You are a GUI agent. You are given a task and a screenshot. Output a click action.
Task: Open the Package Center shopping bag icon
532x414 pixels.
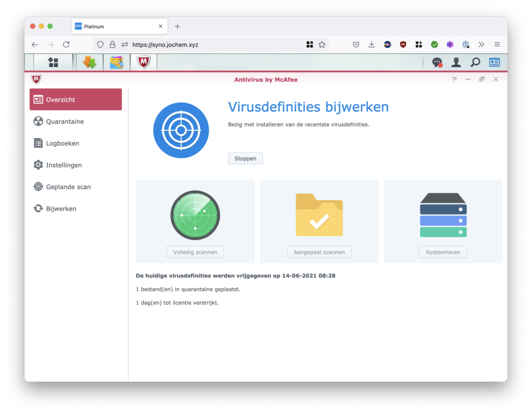116,62
